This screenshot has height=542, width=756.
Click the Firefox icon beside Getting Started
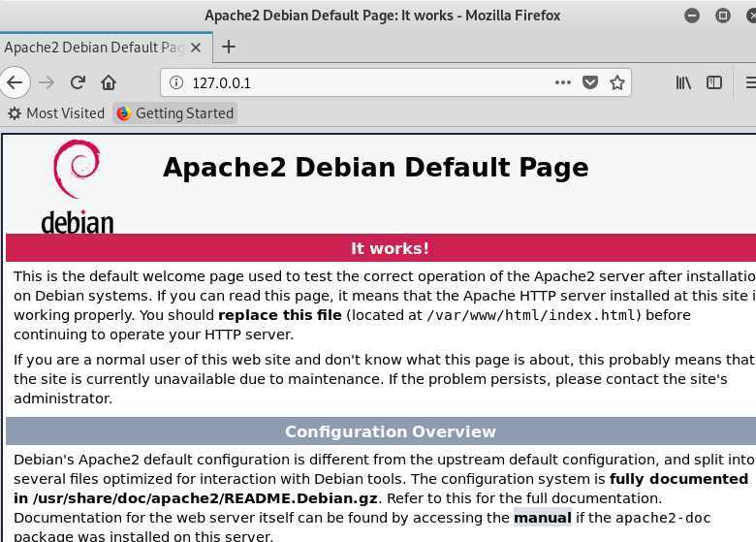(x=123, y=113)
